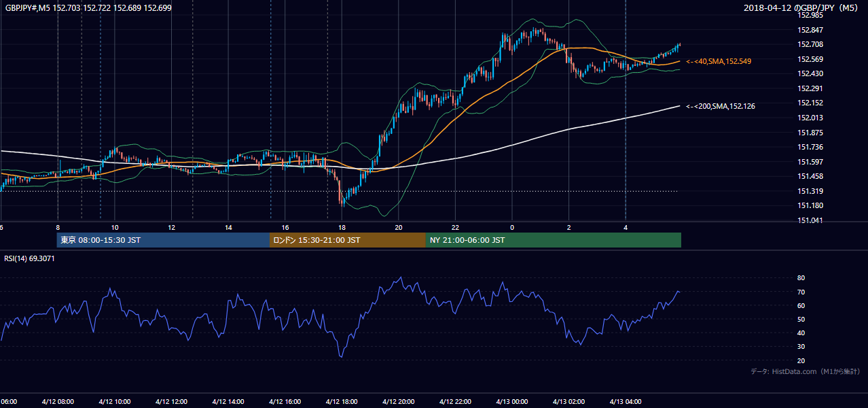
Task: Click RSI scale value 60
Action: (801, 306)
